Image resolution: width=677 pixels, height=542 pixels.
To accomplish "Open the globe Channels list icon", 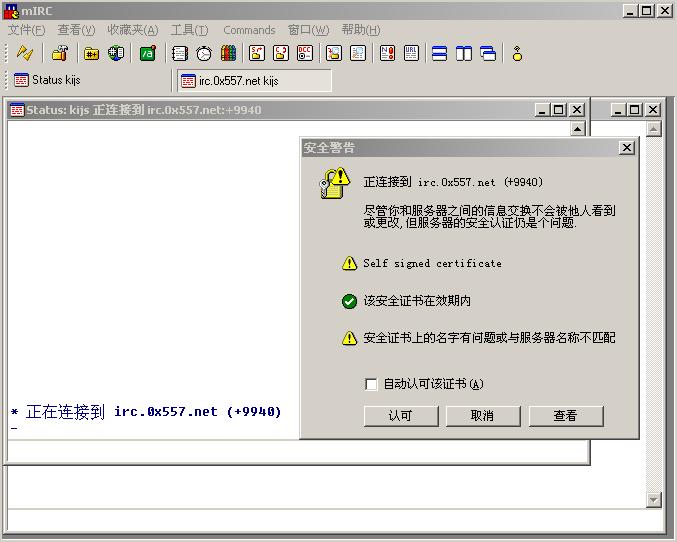I will pos(116,54).
